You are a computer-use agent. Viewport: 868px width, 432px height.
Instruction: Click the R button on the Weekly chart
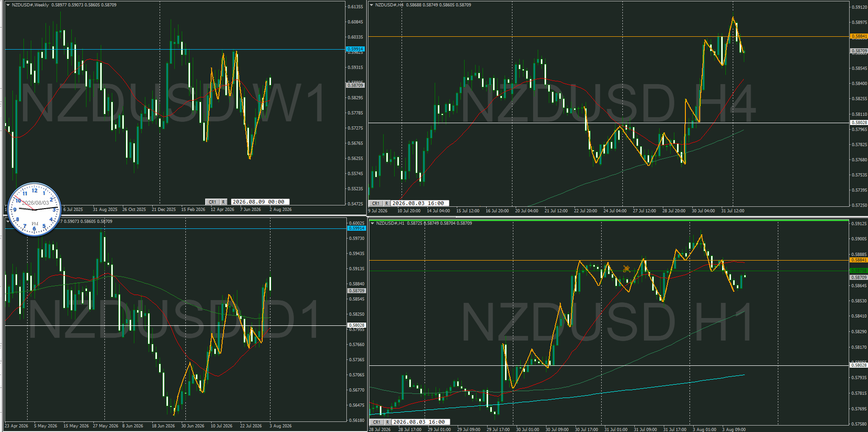224,202
